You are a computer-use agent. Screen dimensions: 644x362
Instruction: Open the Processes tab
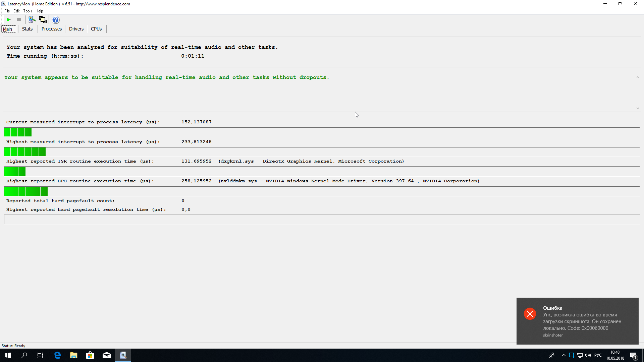tap(51, 29)
